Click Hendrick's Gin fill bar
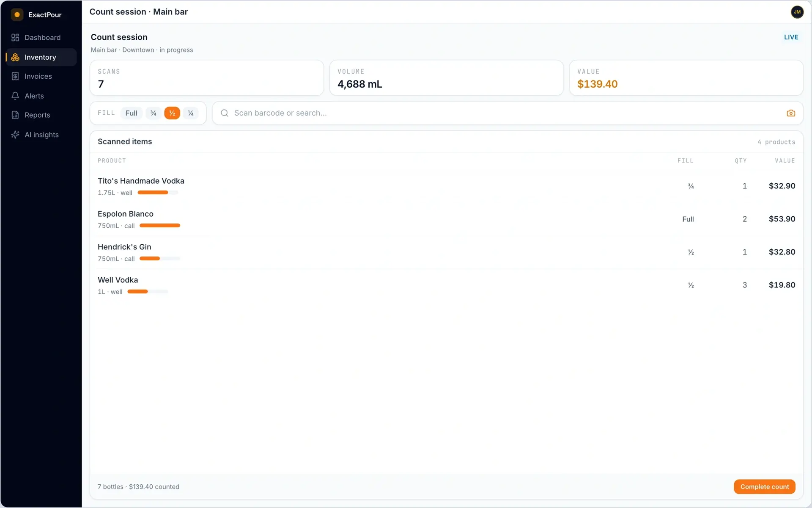Viewport: 812px width, 508px height. point(160,259)
